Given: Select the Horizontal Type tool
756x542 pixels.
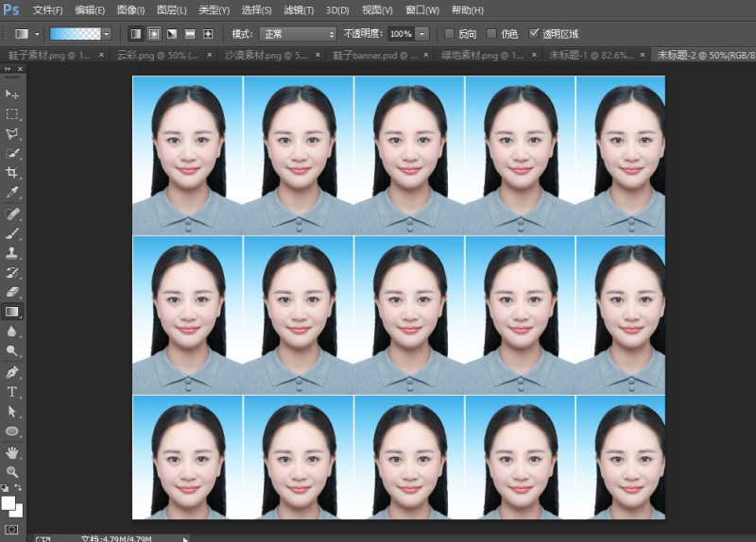Looking at the screenshot, I should pos(12,391).
